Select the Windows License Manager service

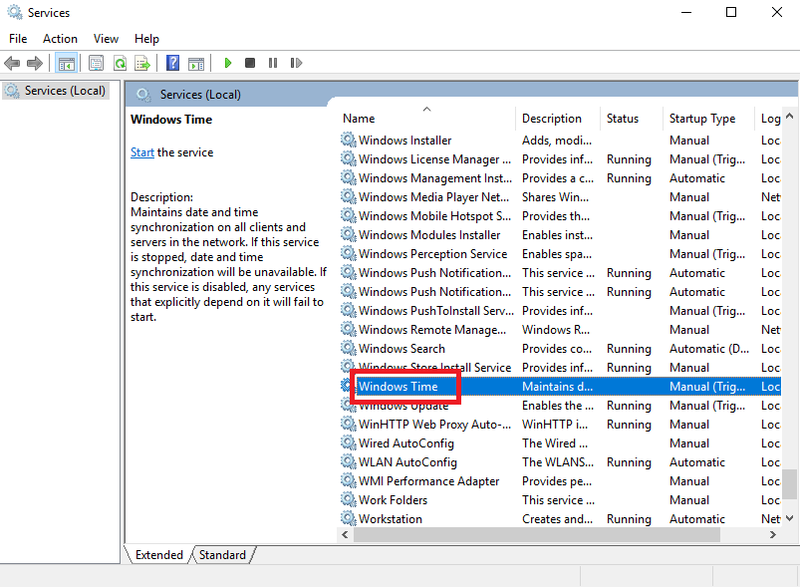(x=435, y=159)
